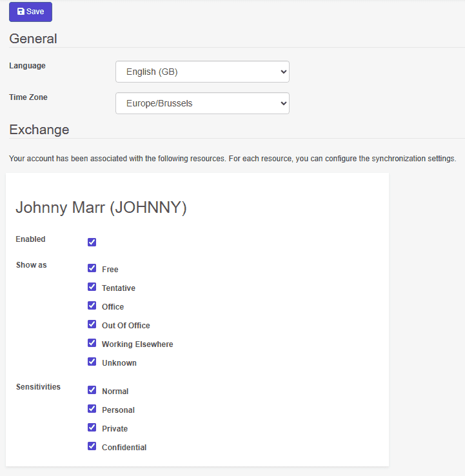
Task: Toggle the Confidential sensitivity checkbox
Action: [92, 446]
